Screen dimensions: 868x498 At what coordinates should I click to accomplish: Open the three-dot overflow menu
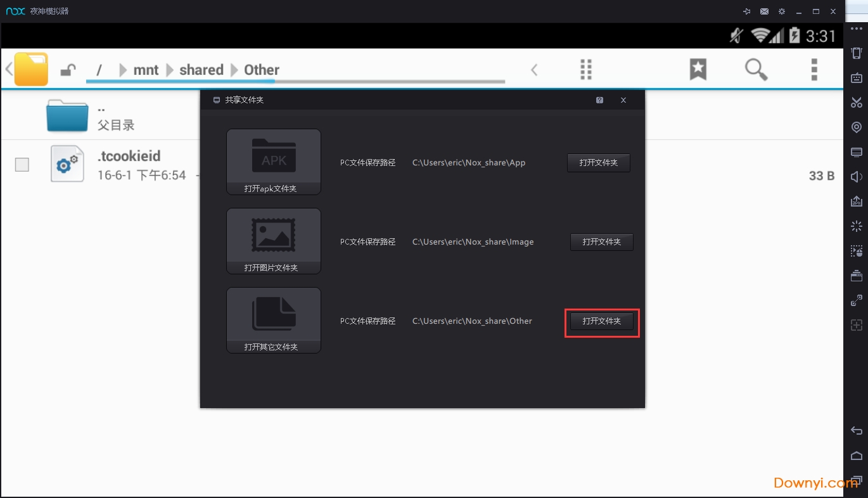pyautogui.click(x=814, y=69)
